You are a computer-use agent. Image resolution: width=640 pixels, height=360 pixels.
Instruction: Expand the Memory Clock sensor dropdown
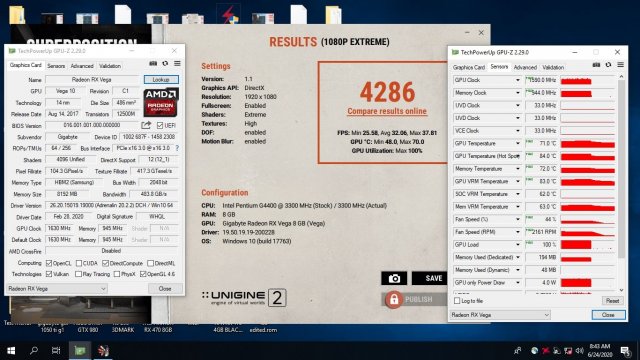click(x=518, y=93)
